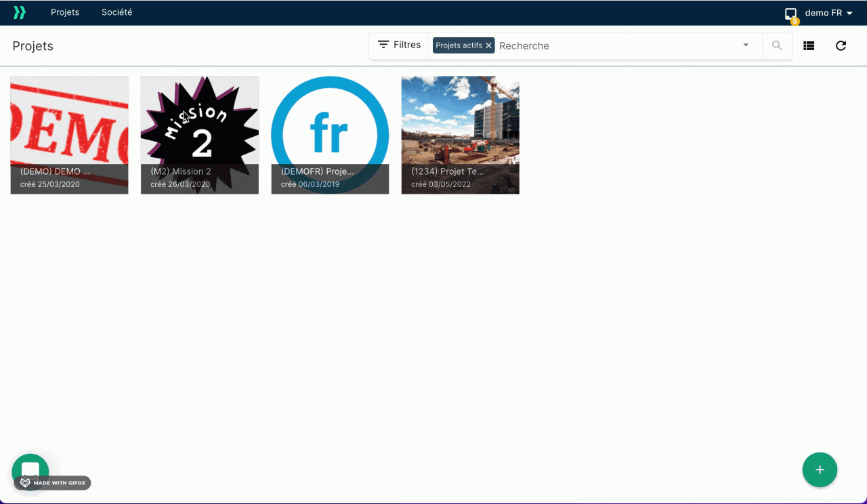Click the app logo in top bar
The height and width of the screenshot is (504, 867).
pyautogui.click(x=20, y=12)
